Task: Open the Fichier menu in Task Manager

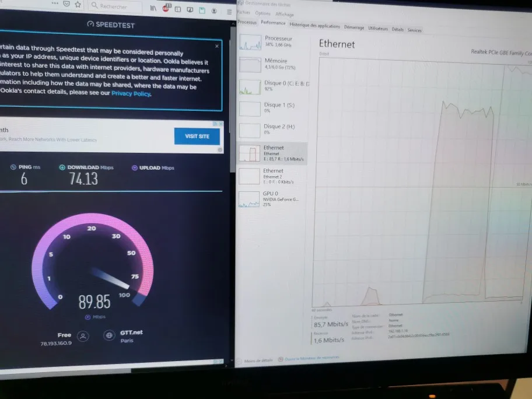Action: coord(243,13)
